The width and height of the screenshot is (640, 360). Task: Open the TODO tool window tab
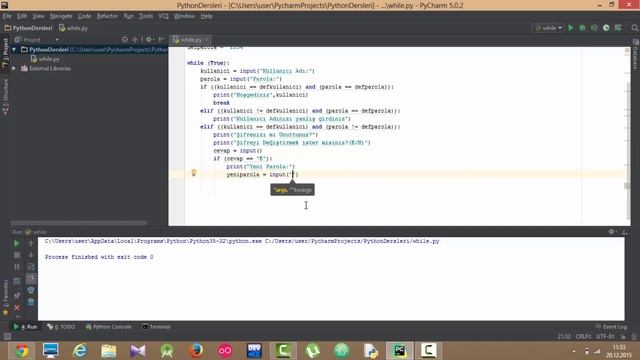[x=61, y=327]
